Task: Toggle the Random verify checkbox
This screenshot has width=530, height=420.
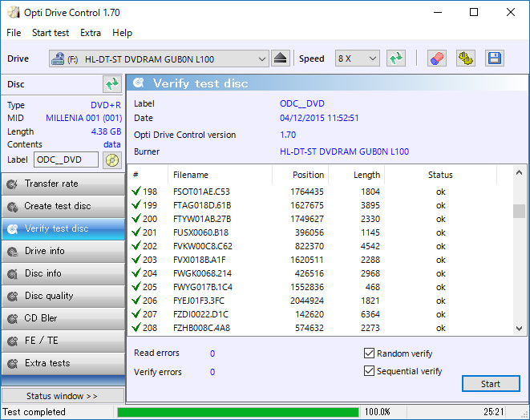Action: click(369, 353)
